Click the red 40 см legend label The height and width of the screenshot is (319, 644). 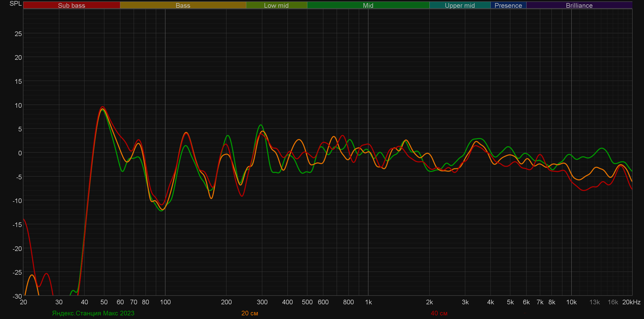439,313
